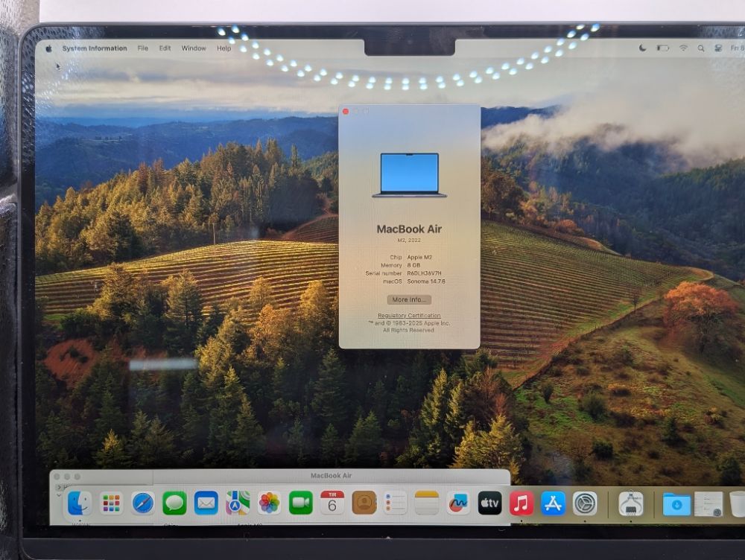
Task: Open System Settings gear in Dock
Action: 584,503
